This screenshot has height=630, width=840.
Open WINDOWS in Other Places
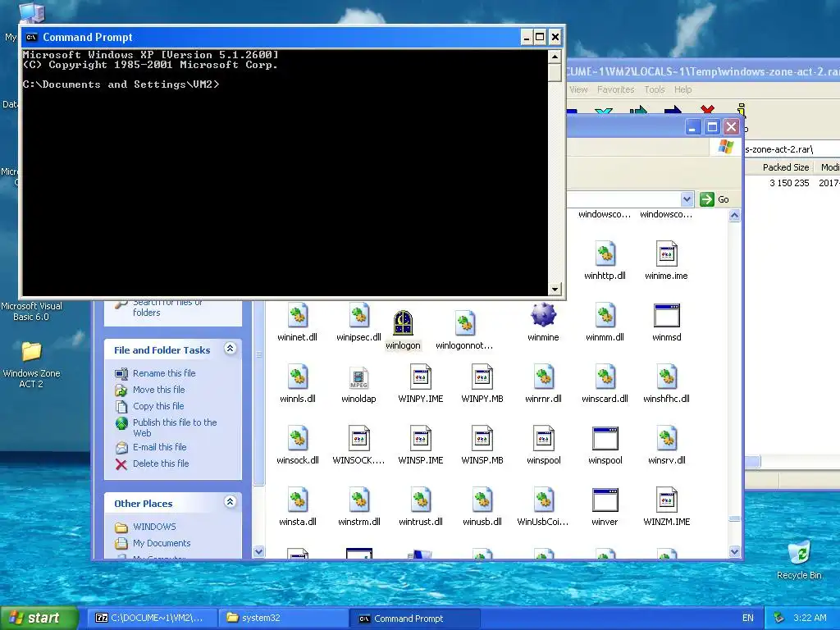coord(154,527)
